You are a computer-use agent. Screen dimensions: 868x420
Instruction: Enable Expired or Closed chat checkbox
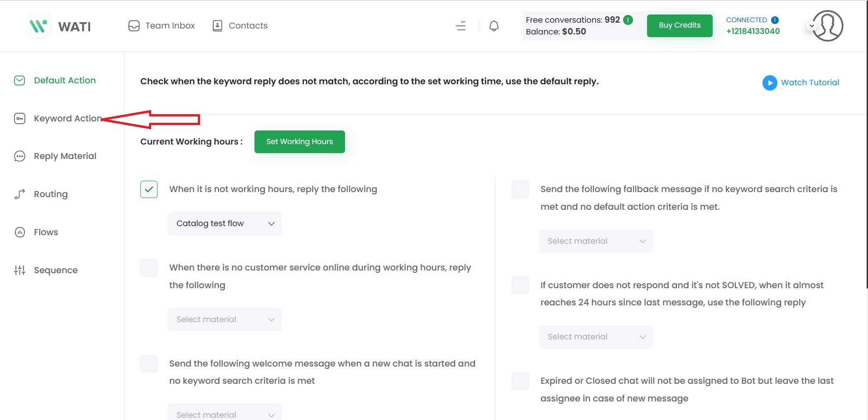tap(520, 381)
